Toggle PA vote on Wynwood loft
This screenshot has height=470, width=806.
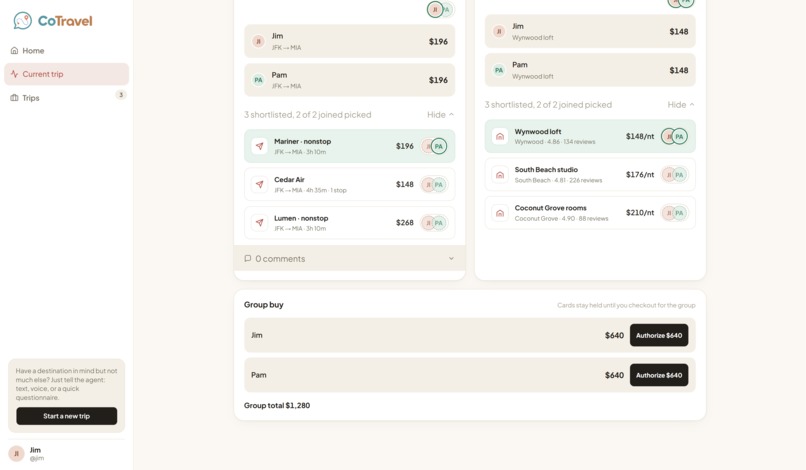[x=680, y=136]
